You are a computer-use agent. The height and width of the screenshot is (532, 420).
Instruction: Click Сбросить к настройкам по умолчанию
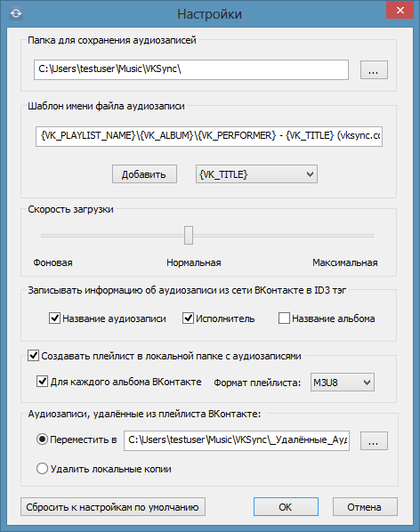113,507
